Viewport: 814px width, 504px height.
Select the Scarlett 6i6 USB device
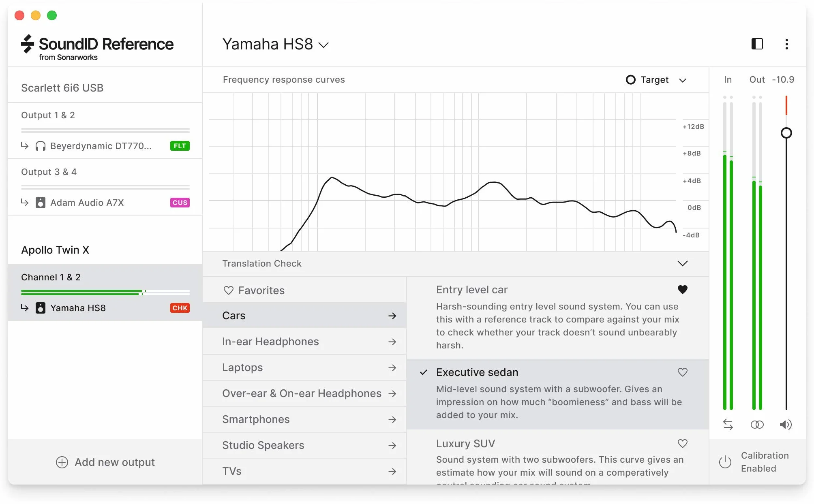tap(62, 88)
